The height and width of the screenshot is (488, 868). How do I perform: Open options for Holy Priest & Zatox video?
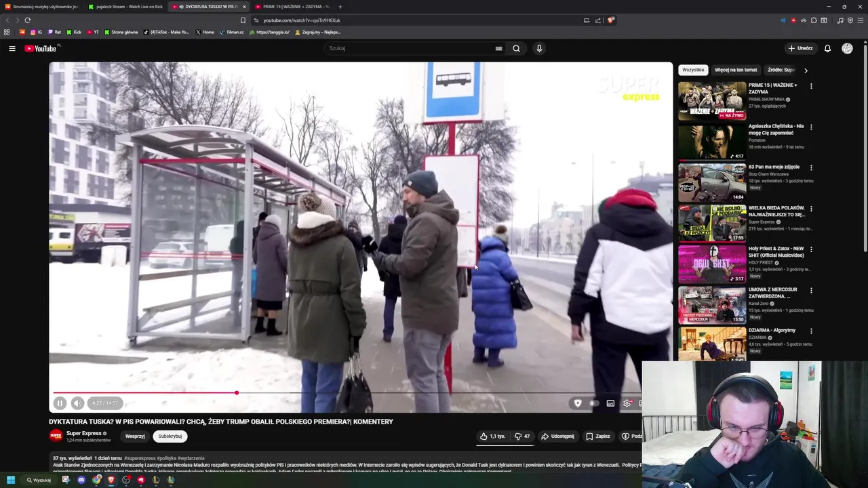point(811,249)
